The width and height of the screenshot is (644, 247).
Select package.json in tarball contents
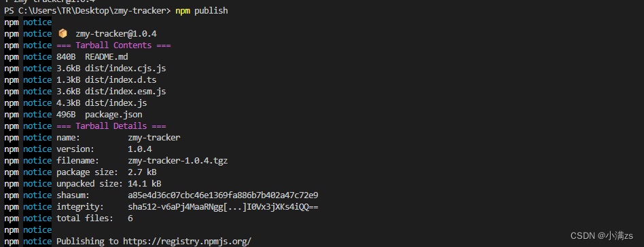[113, 115]
